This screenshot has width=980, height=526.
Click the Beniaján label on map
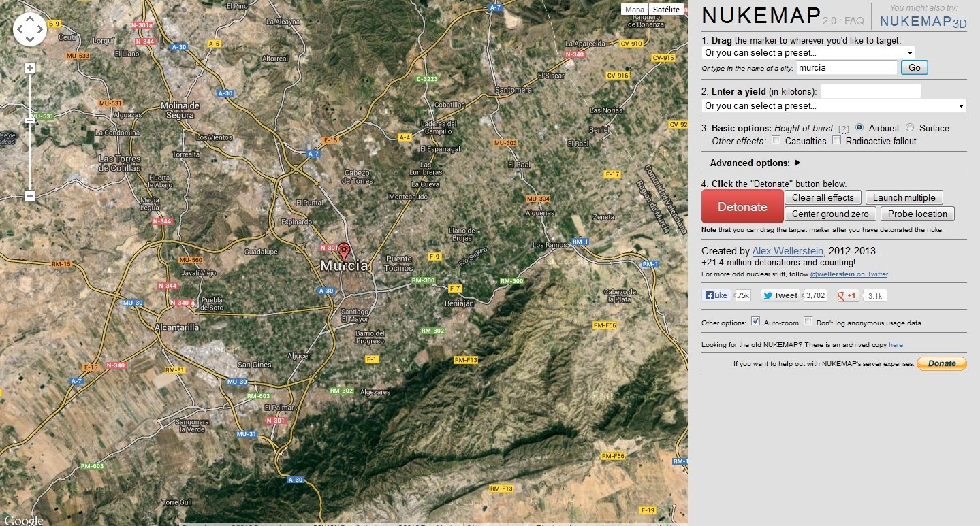(x=459, y=303)
